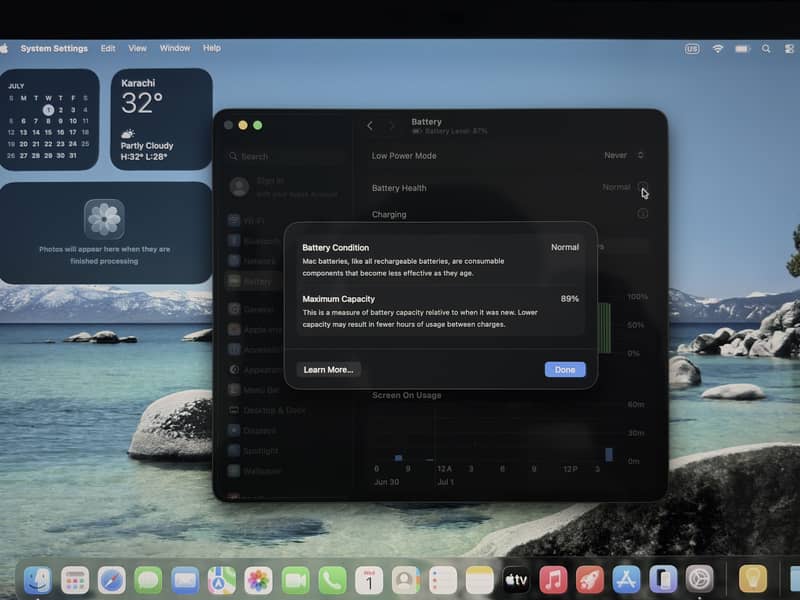Open the Mail app in the Dock
Image resolution: width=800 pixels, height=600 pixels.
coord(185,580)
